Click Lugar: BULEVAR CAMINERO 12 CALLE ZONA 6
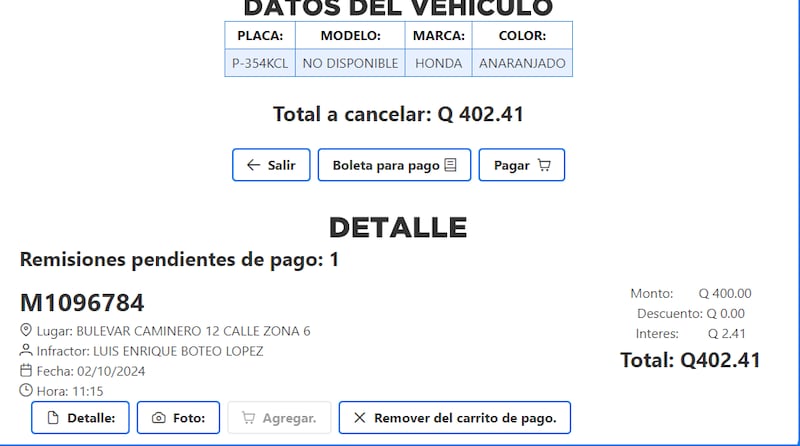The image size is (800, 446). pyautogui.click(x=173, y=331)
